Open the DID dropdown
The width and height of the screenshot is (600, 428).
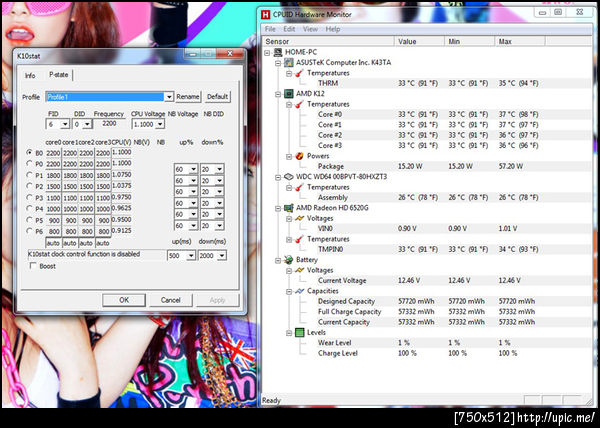click(x=88, y=124)
